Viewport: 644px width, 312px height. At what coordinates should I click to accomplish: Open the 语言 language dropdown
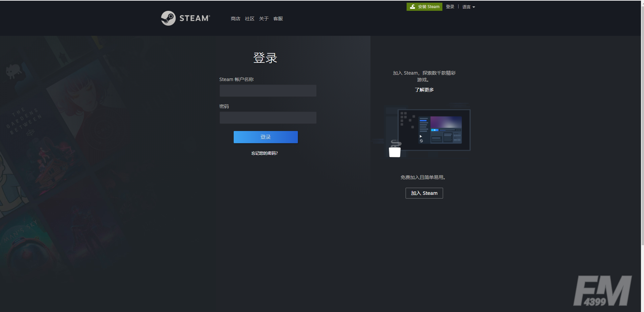point(468,7)
